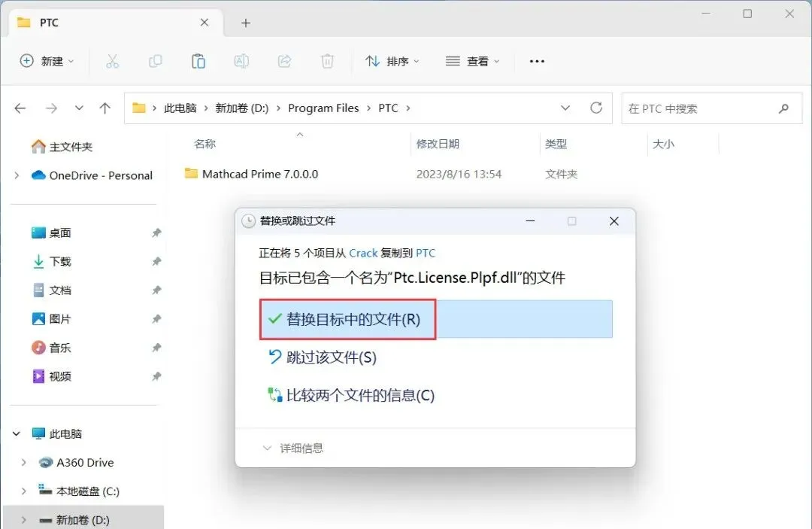Open recent locations chevron dropdown
The width and height of the screenshot is (812, 529).
[79, 108]
